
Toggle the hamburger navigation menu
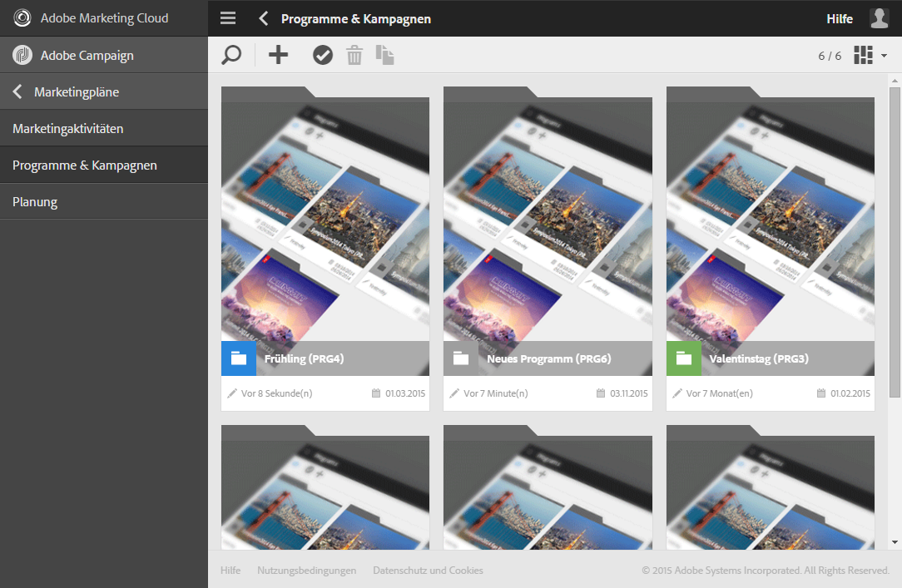(228, 18)
